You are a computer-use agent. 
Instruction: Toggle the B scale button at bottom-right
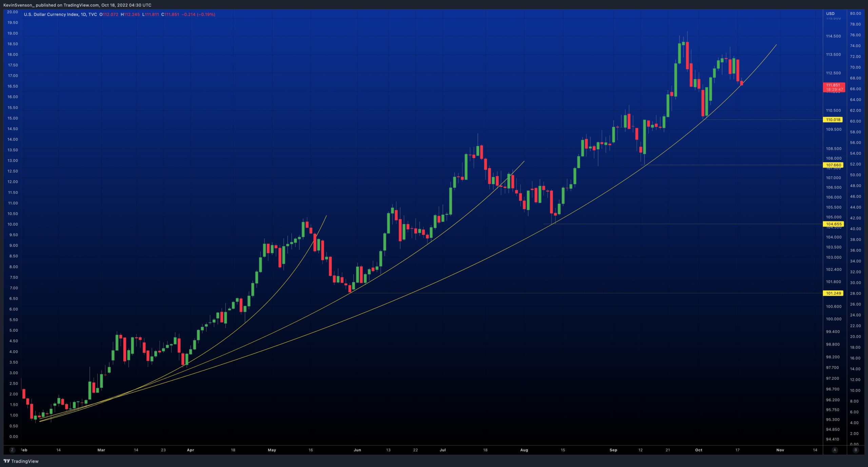pyautogui.click(x=856, y=450)
